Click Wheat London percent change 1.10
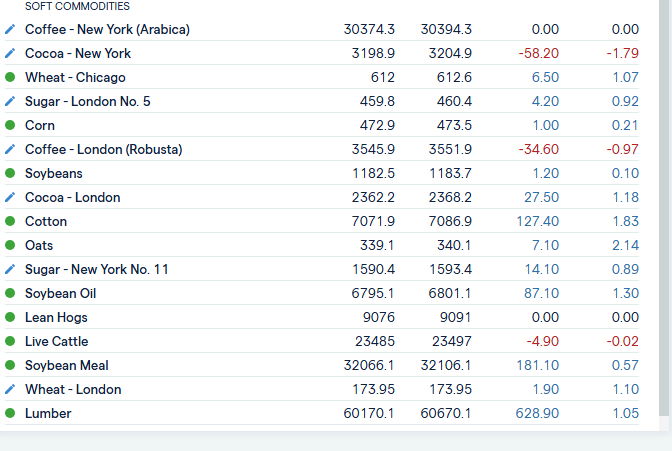 tap(626, 389)
